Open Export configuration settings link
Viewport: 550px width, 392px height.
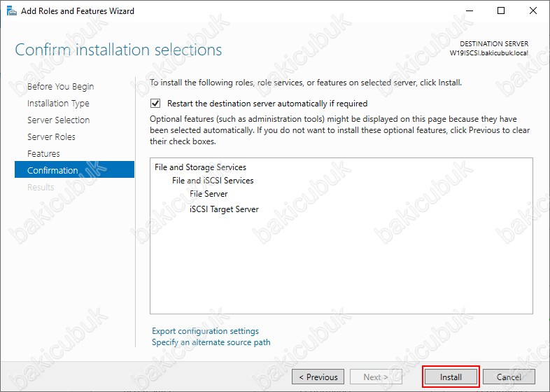[x=205, y=331]
